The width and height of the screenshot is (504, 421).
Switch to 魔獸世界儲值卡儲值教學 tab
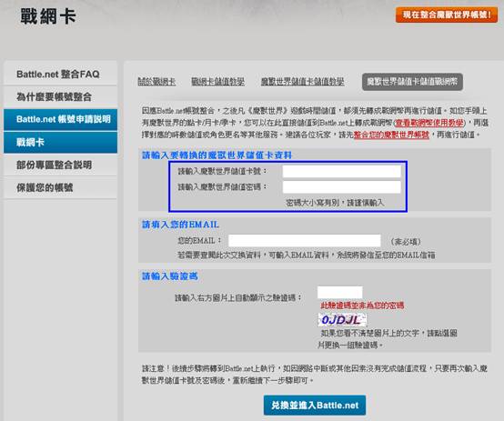(302, 82)
